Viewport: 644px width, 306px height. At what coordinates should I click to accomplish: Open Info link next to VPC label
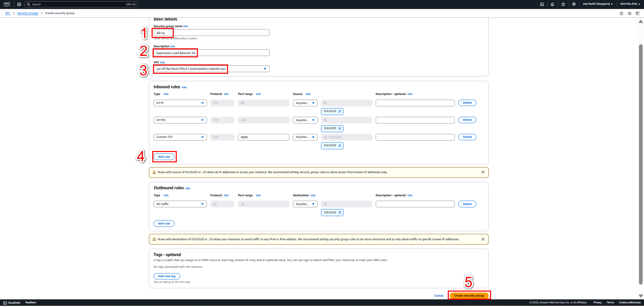[162, 62]
